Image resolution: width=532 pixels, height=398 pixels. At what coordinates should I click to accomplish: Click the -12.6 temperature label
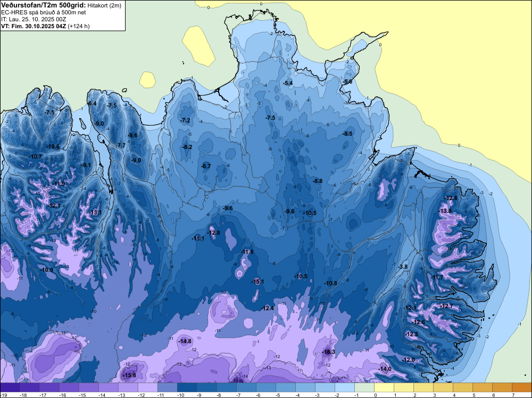(x=419, y=322)
